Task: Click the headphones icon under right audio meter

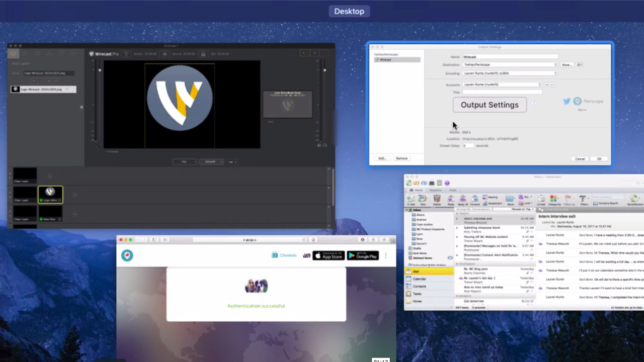Action: pos(325,145)
